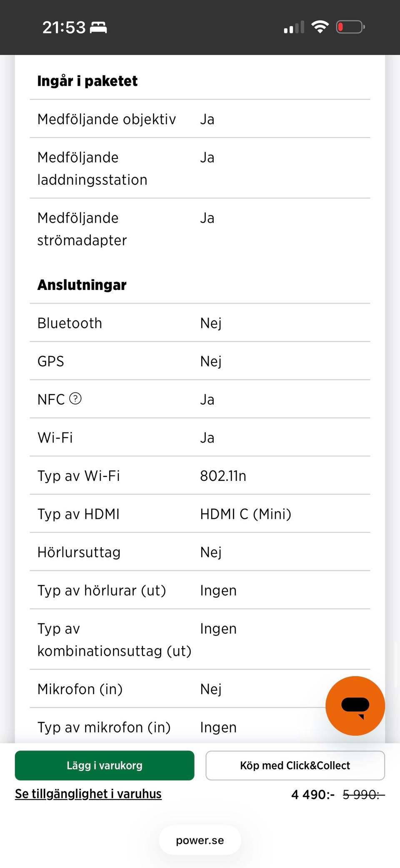The height and width of the screenshot is (868, 400).
Task: Click the NFC help question-mark icon
Action: click(75, 399)
